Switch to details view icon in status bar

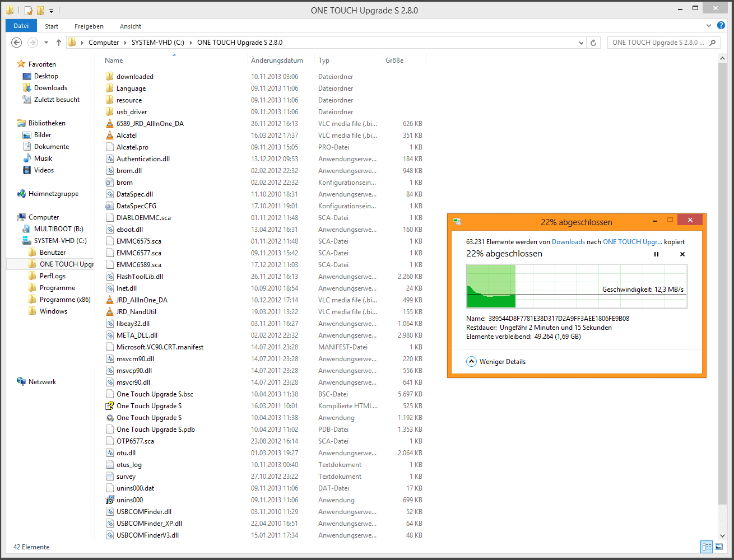pos(707,547)
